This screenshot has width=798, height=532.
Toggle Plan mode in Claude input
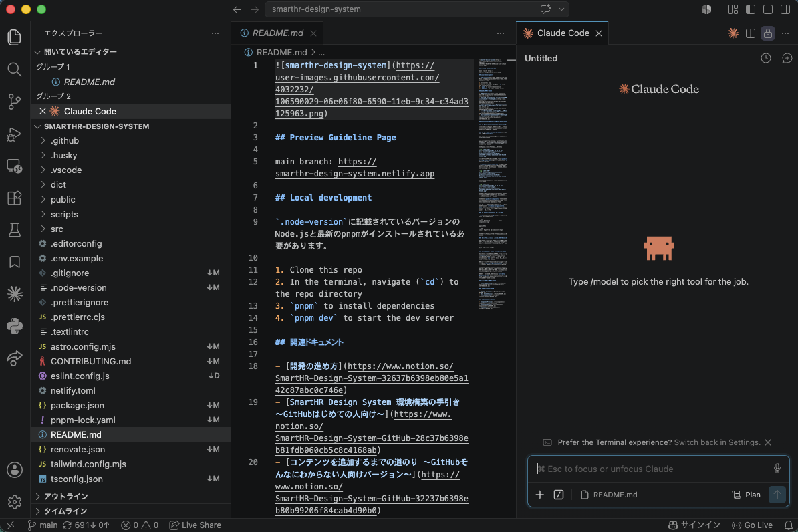pos(746,495)
